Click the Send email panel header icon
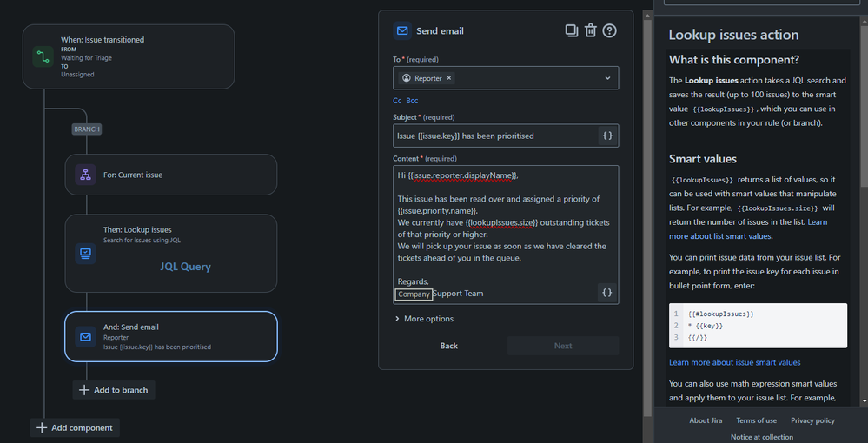 (x=402, y=31)
